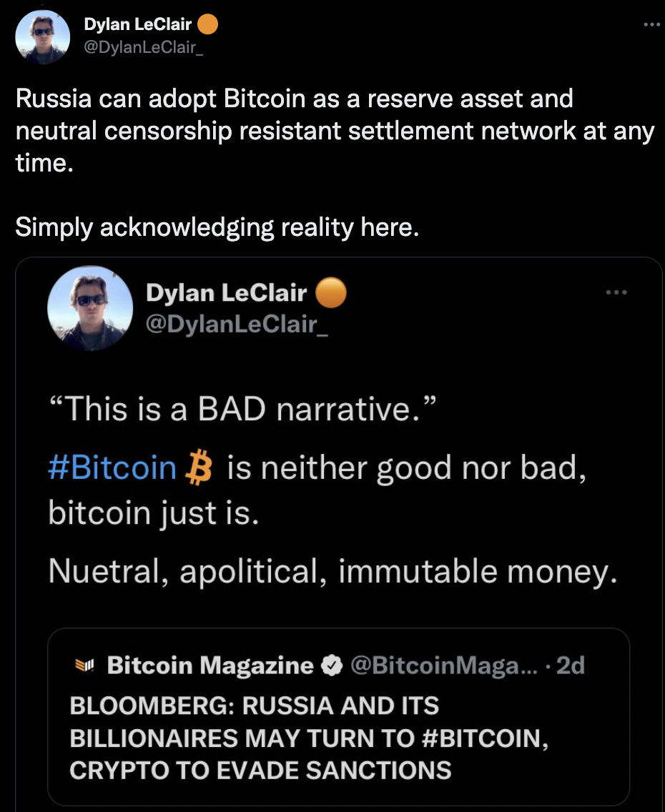Viewport: 665px width, 812px height.
Task: Open the #Bitcoin hashtag link
Action: 112,467
